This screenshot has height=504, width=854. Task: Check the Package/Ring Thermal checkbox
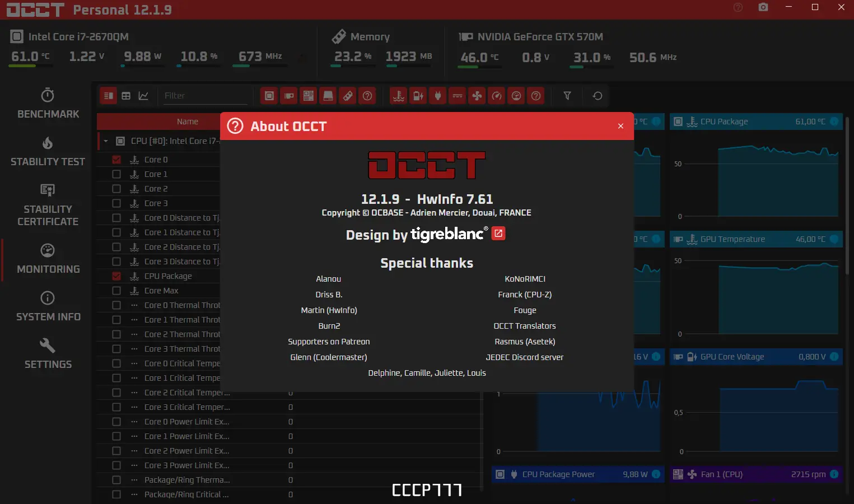click(x=116, y=480)
